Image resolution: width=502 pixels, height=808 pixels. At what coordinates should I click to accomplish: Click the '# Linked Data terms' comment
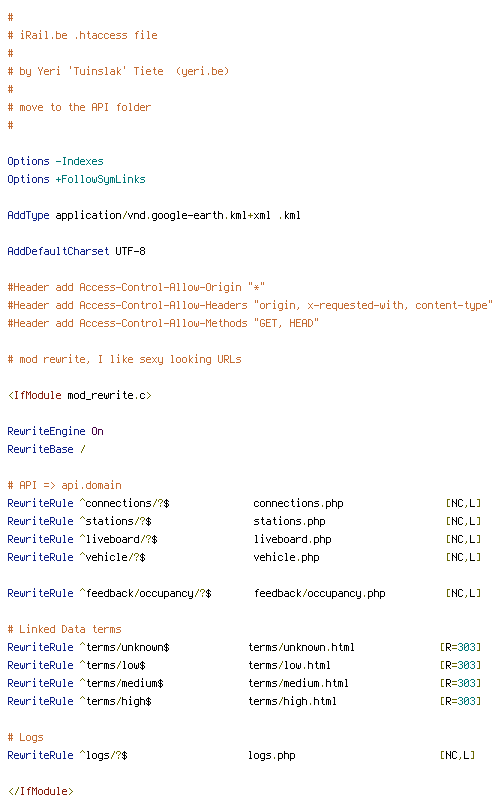(x=64, y=629)
